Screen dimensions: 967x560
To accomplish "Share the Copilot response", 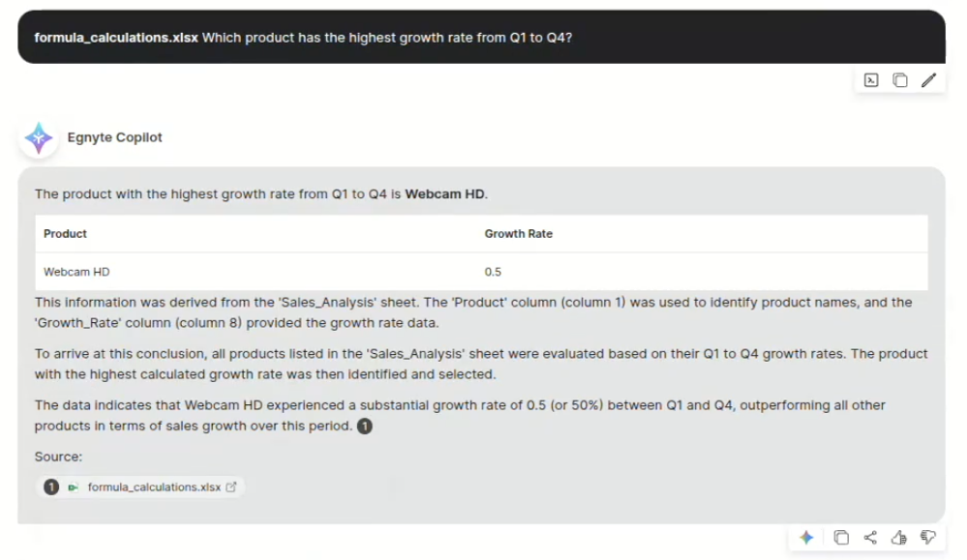I will (x=870, y=538).
